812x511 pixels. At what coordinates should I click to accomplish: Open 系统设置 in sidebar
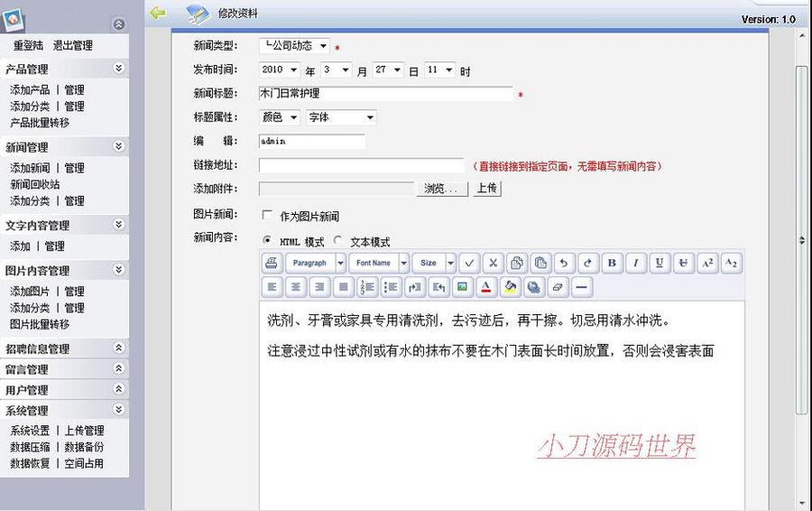pyautogui.click(x=30, y=430)
